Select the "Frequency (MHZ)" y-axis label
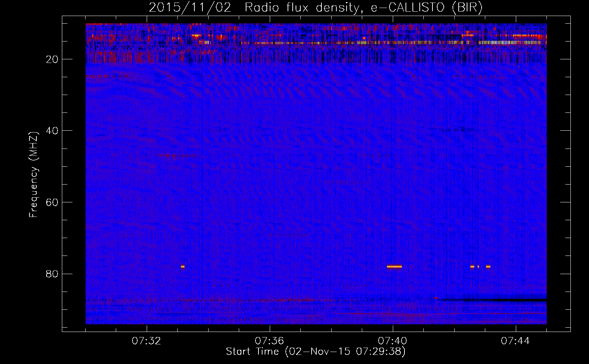The height and width of the screenshot is (364, 589). [33, 175]
